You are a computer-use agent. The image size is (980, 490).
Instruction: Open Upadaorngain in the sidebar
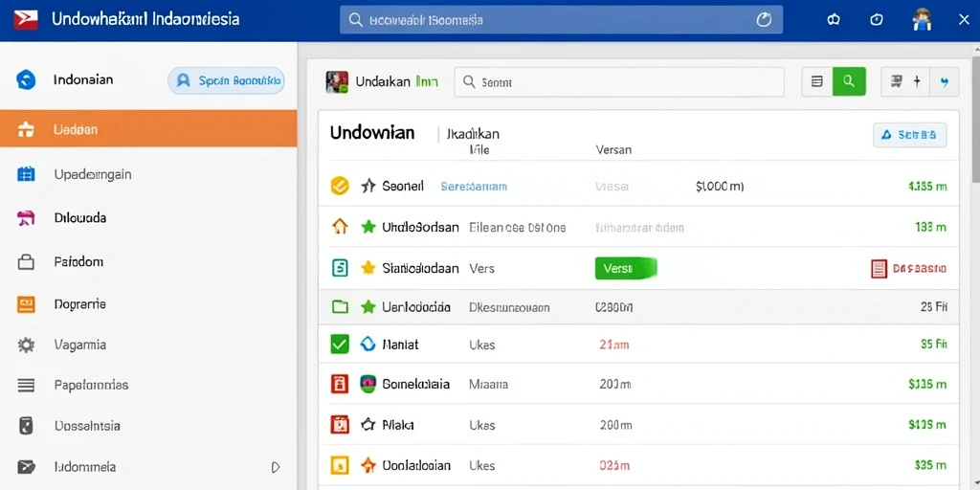(x=93, y=174)
